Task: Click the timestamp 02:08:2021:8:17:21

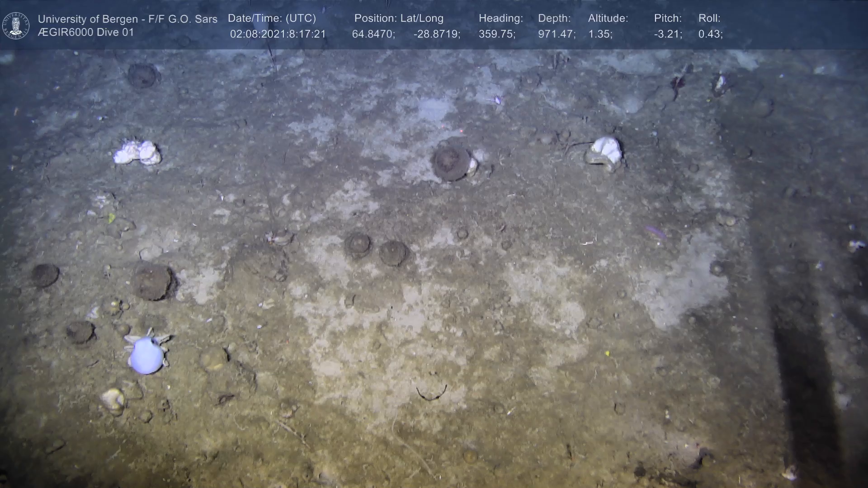Action: [278, 34]
